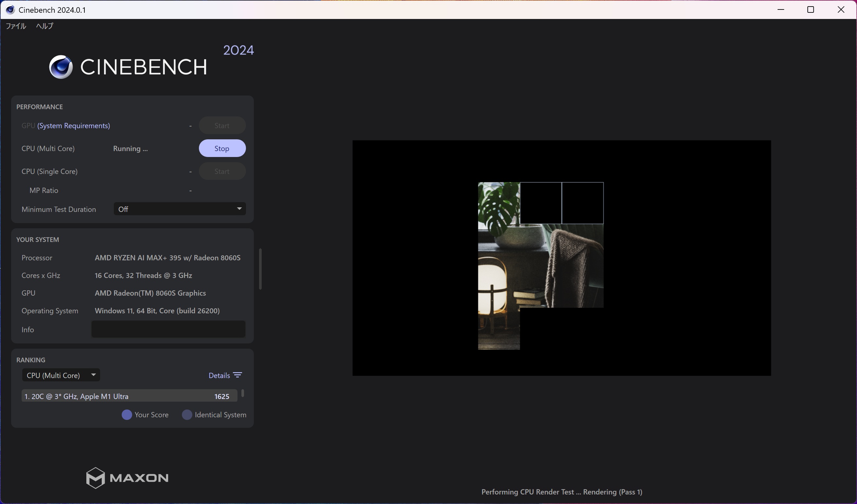Open the System Requirements link

(x=74, y=126)
